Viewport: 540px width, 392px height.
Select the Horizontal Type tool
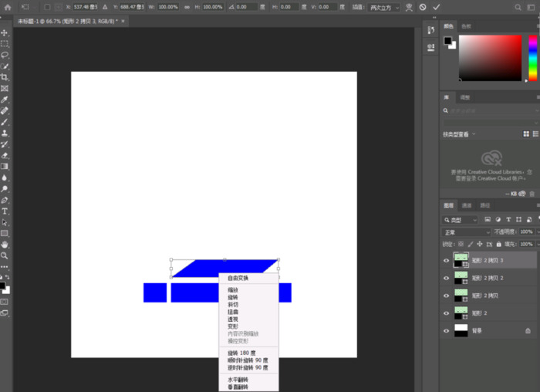tap(5, 211)
